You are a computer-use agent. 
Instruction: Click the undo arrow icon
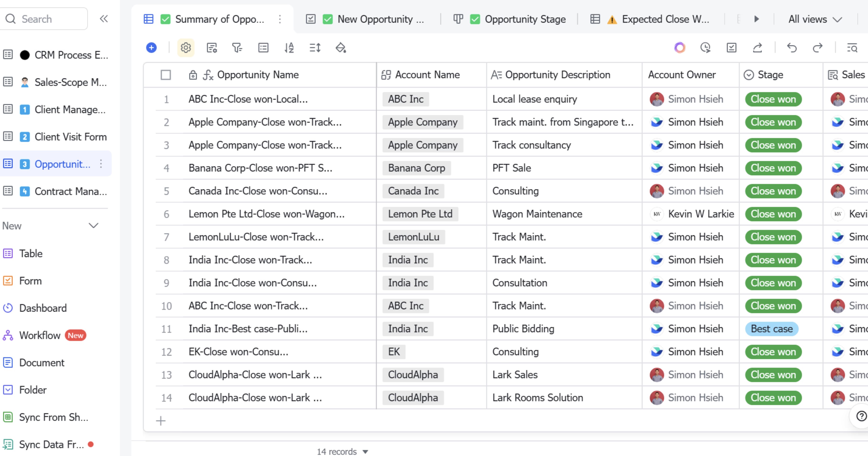click(x=791, y=48)
